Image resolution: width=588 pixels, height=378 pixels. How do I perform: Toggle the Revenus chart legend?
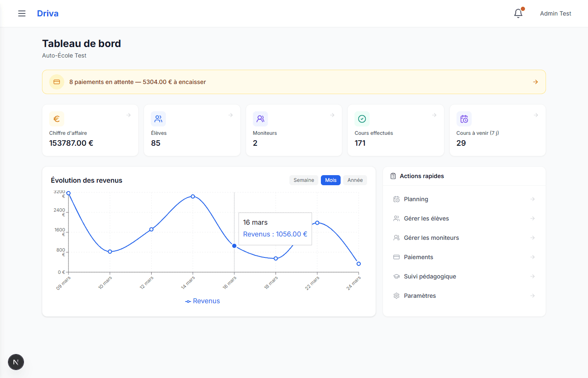click(x=203, y=301)
